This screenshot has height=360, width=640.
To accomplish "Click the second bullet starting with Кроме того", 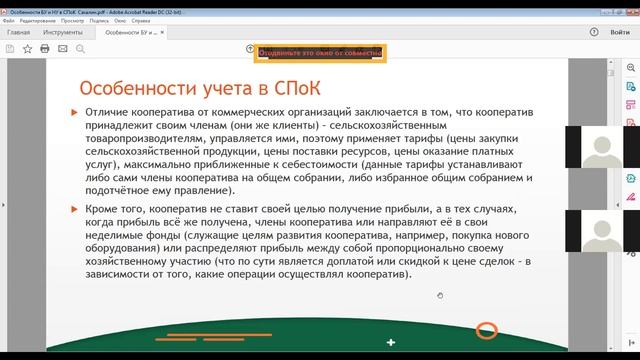I will pos(308,242).
